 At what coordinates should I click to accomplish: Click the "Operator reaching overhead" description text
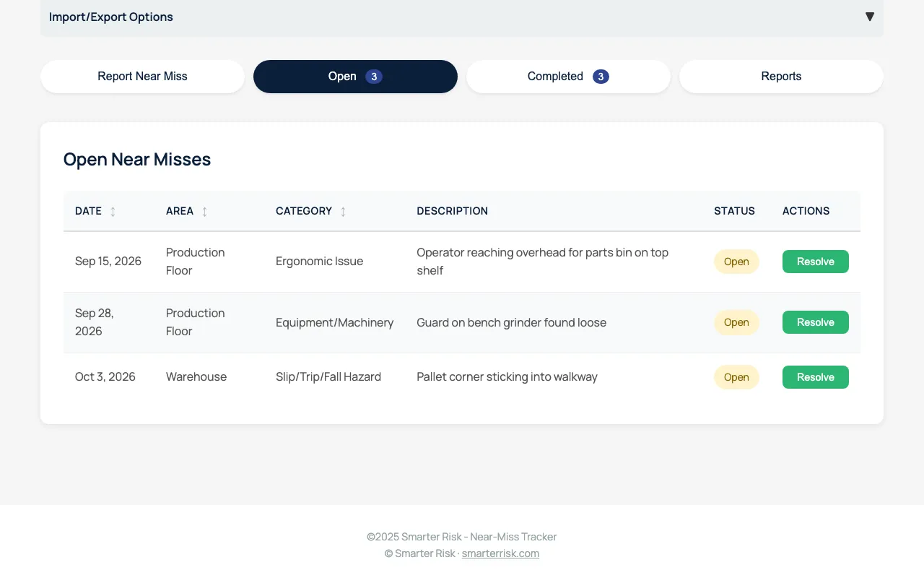click(542, 262)
